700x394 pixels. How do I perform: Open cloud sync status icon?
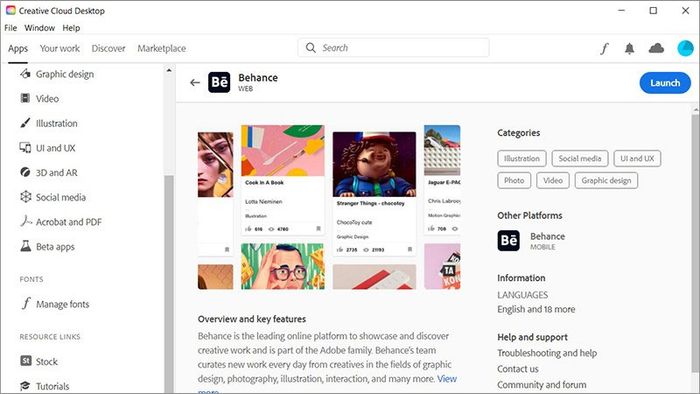(656, 48)
